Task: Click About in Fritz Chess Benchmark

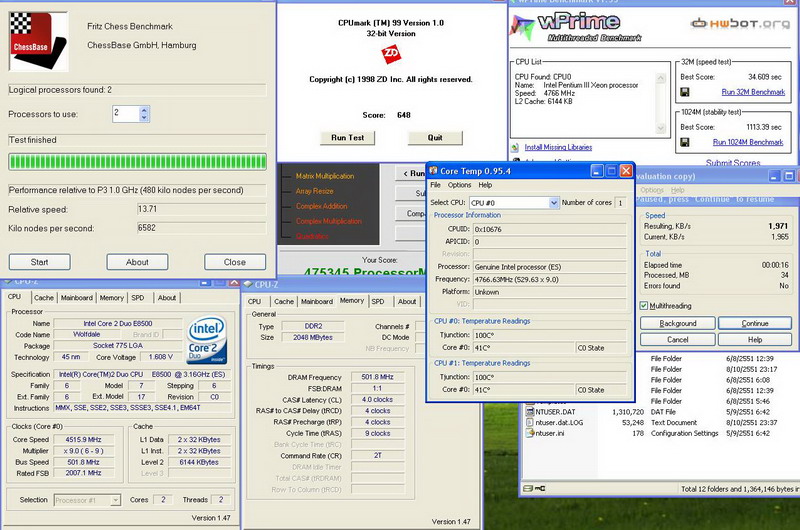Action: coord(137,262)
